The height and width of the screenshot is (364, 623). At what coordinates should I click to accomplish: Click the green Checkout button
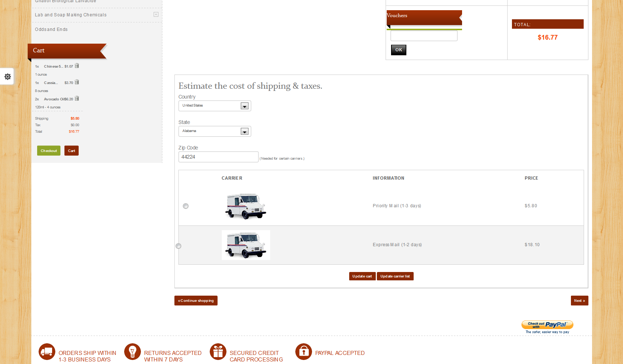point(49,151)
